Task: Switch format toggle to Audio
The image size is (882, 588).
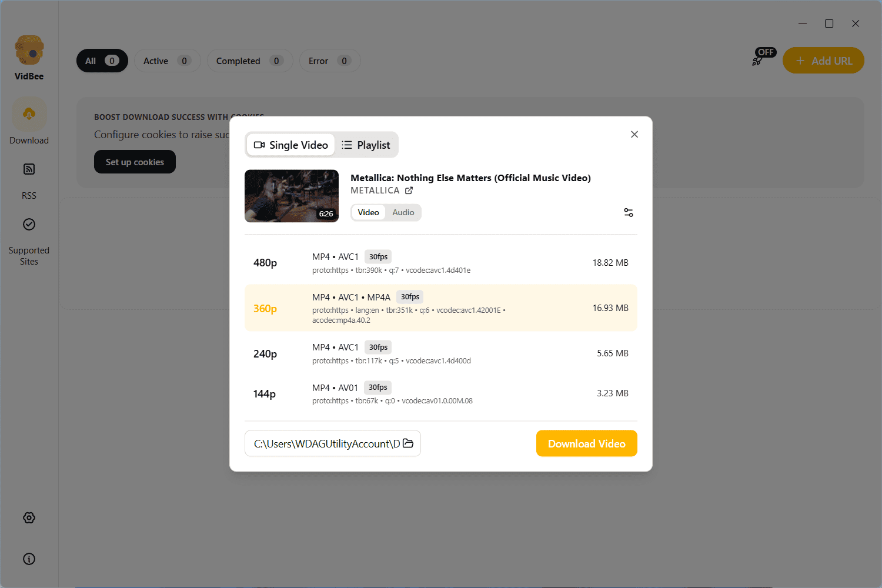Action: pyautogui.click(x=403, y=212)
